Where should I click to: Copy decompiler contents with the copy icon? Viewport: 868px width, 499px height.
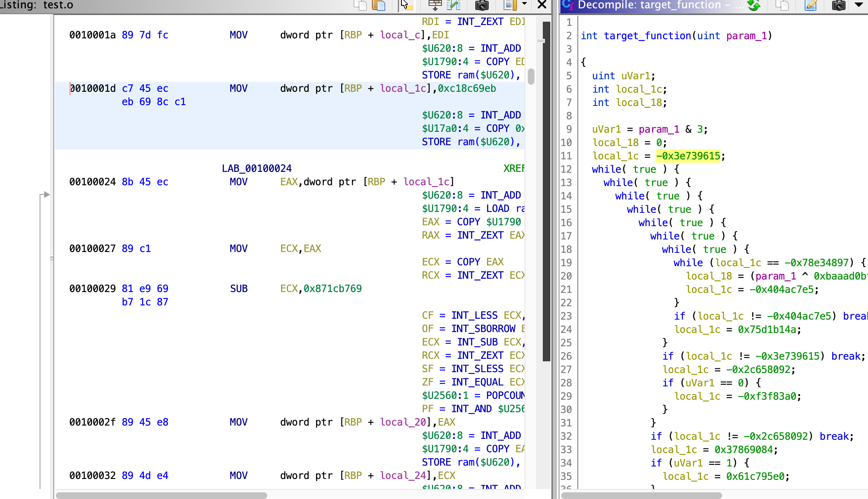pyautogui.click(x=782, y=5)
